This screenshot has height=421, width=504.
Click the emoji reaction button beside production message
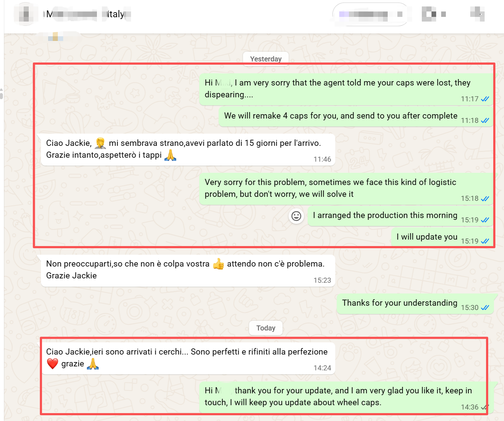tap(296, 216)
